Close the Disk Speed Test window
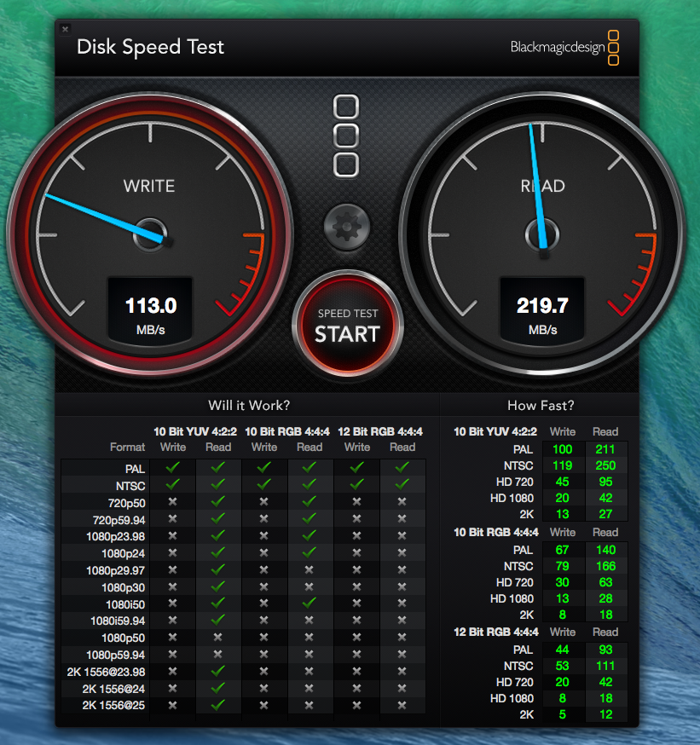This screenshot has height=745, width=700. pos(66,29)
